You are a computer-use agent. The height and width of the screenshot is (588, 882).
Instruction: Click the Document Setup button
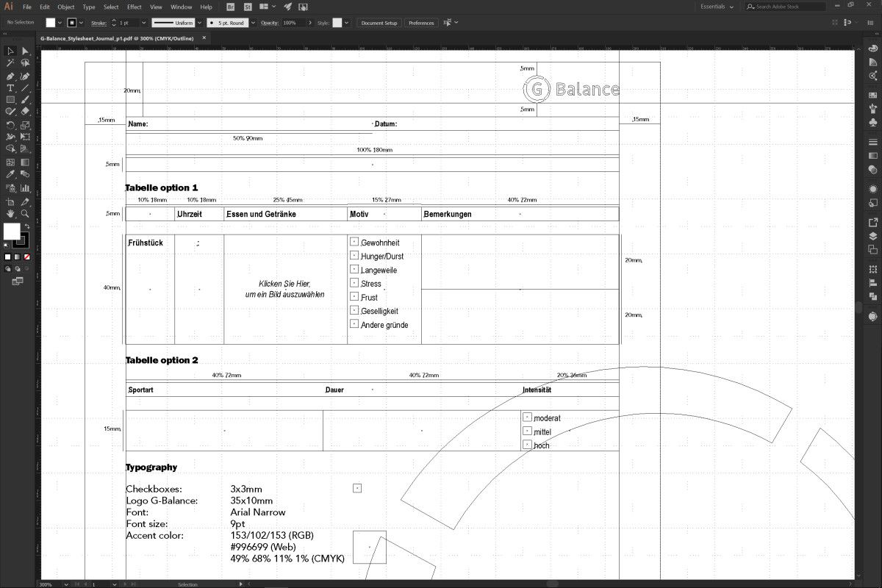(379, 23)
